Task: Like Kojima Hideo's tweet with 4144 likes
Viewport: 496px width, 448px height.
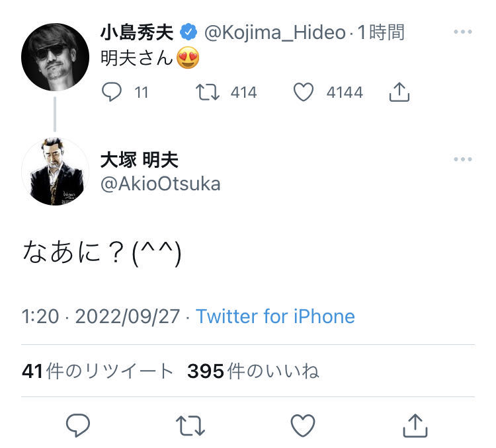Action: [303, 92]
